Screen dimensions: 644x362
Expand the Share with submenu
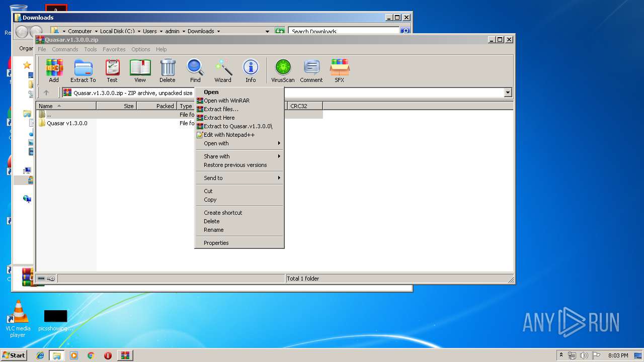point(239,156)
